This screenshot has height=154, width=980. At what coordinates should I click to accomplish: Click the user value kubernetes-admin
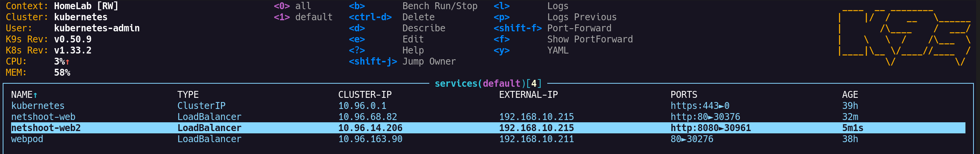click(97, 28)
